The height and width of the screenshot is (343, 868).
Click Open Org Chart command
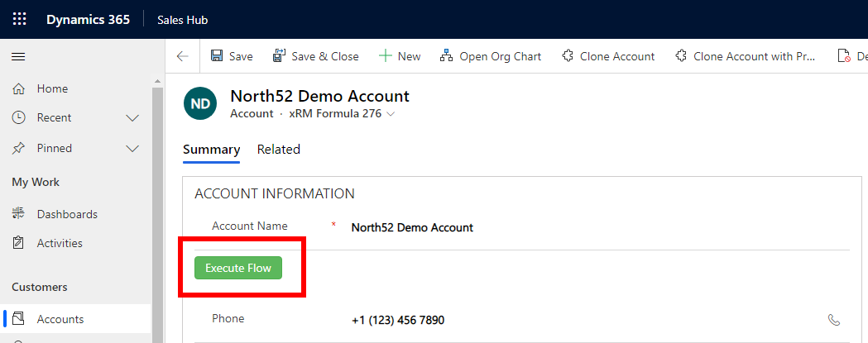[491, 56]
